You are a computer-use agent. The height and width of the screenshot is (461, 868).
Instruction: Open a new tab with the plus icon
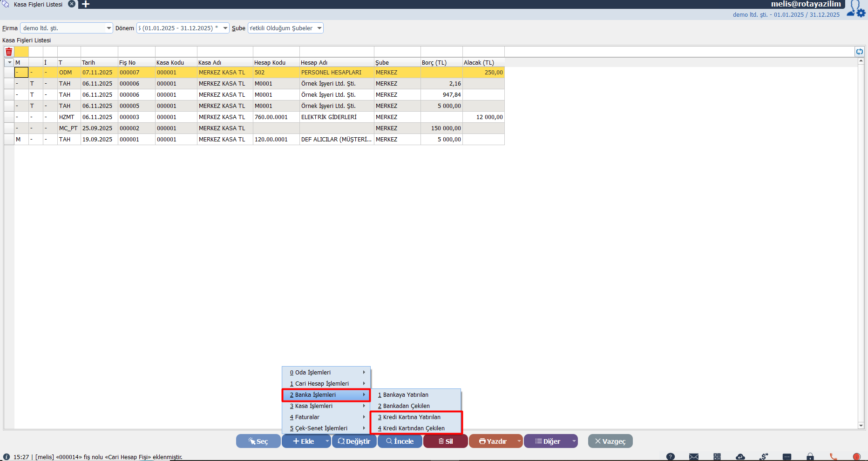click(86, 4)
